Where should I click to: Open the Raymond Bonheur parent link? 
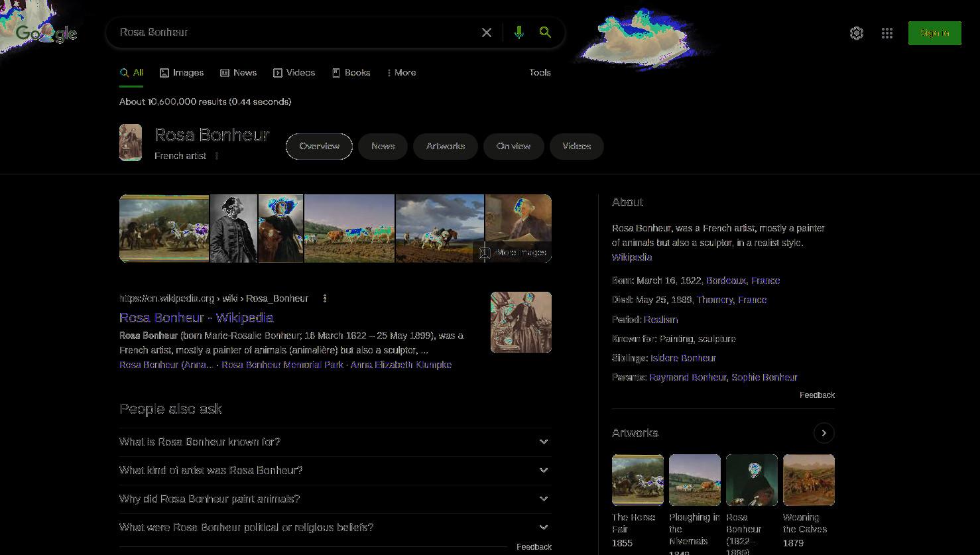[688, 377]
